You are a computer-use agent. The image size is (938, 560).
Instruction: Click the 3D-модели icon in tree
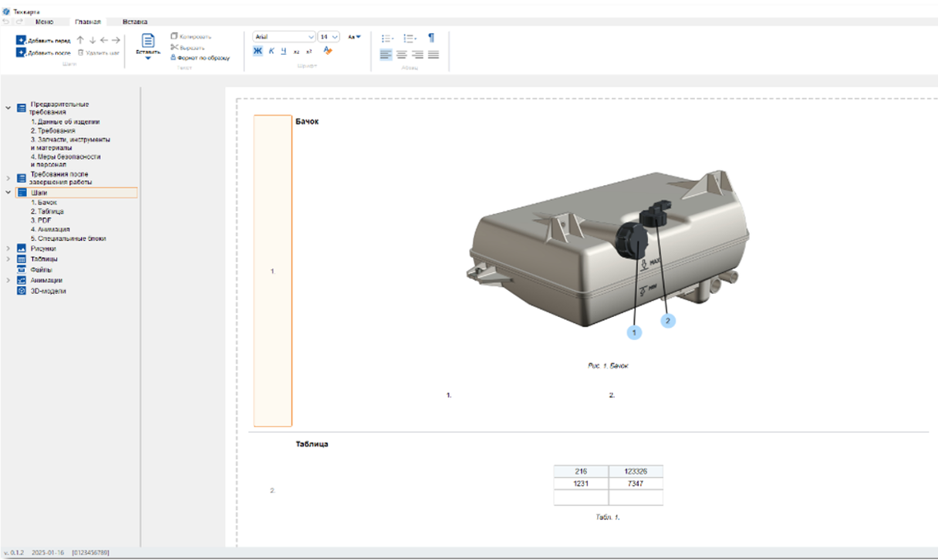(22, 291)
